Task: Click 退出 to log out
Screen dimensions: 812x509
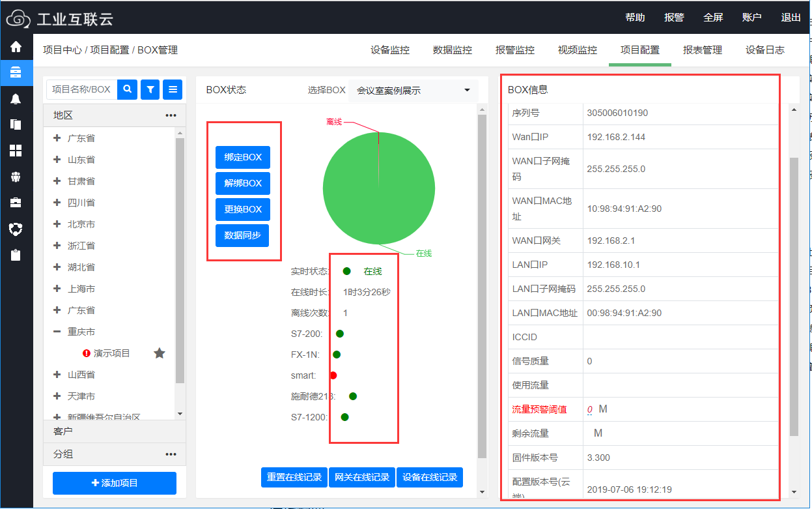Action: [791, 18]
